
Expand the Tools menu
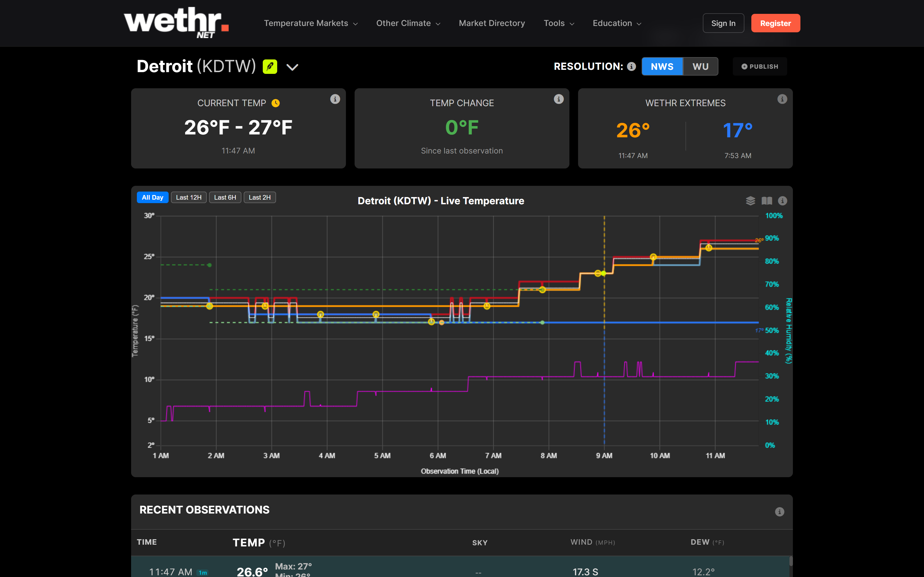[x=559, y=23]
